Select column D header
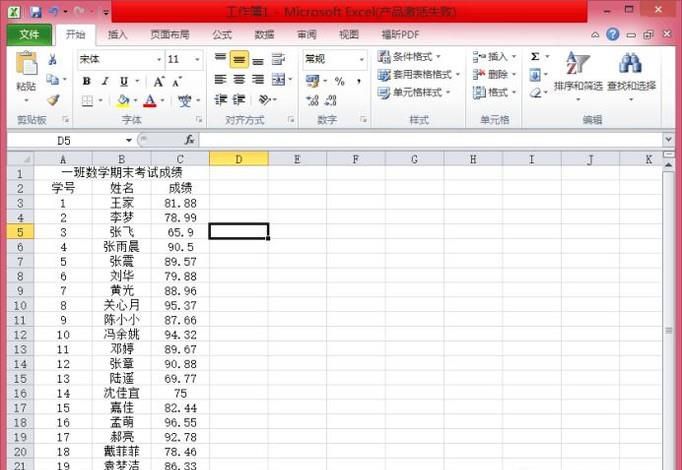This screenshot has width=682, height=470. 239,159
